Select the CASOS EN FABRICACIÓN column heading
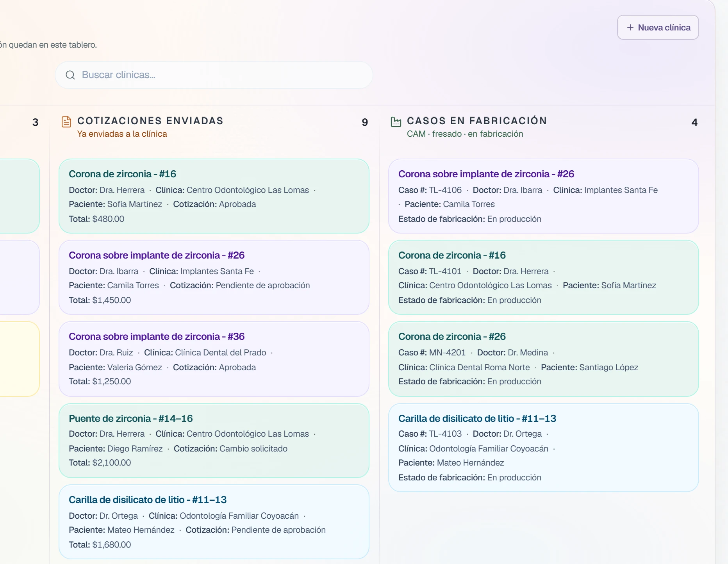Image resolution: width=728 pixels, height=564 pixels. (x=477, y=121)
